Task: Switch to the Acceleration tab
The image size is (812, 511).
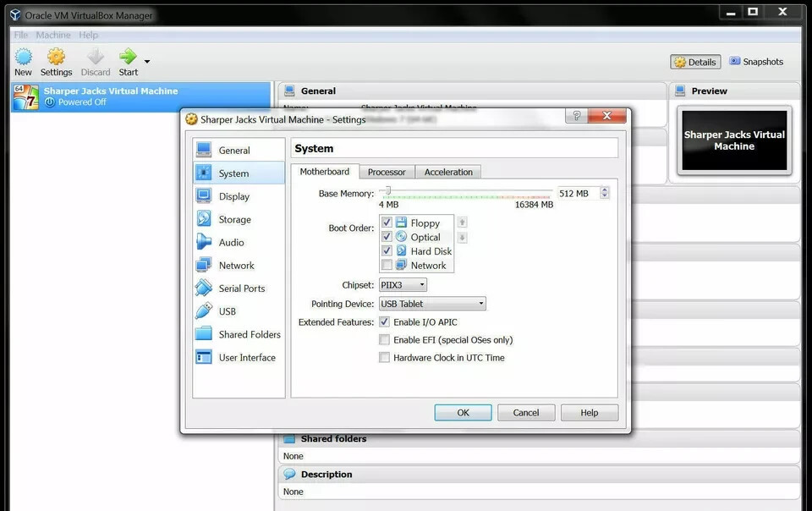Action: click(448, 172)
